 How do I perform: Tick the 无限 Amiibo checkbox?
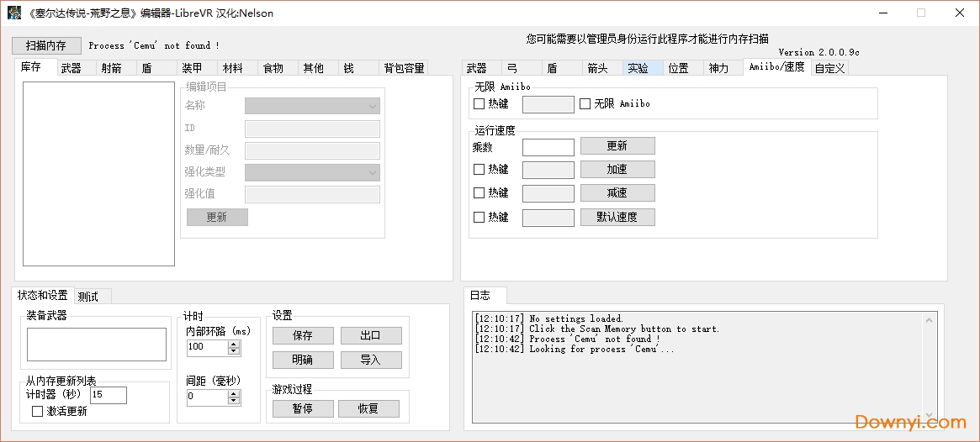click(x=585, y=104)
